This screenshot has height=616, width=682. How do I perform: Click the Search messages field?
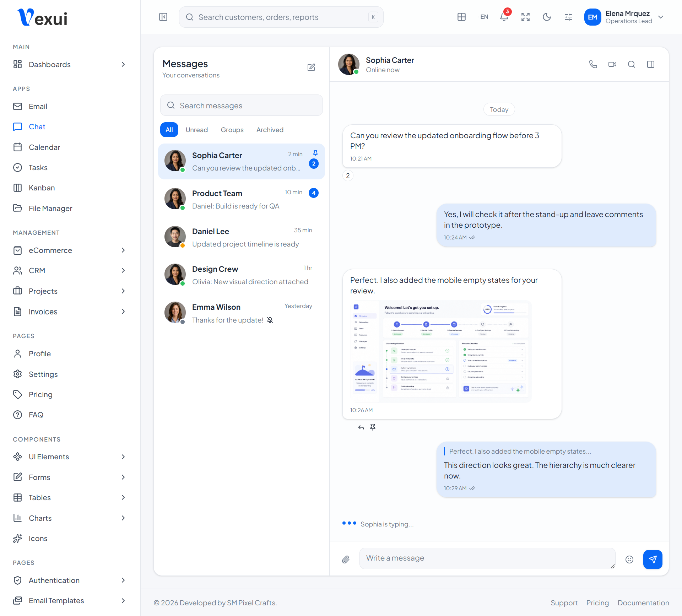[x=242, y=106]
